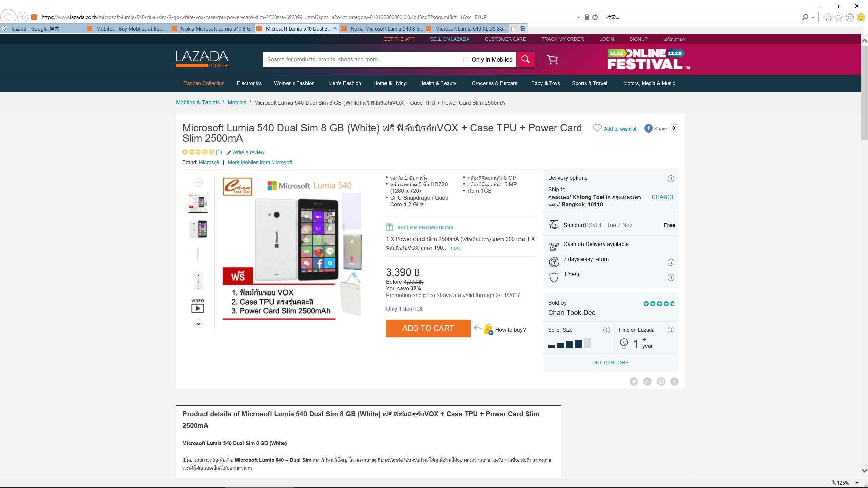This screenshot has width=868, height=488.
Task: Open the Women's Fashion category menu
Action: (x=294, y=83)
